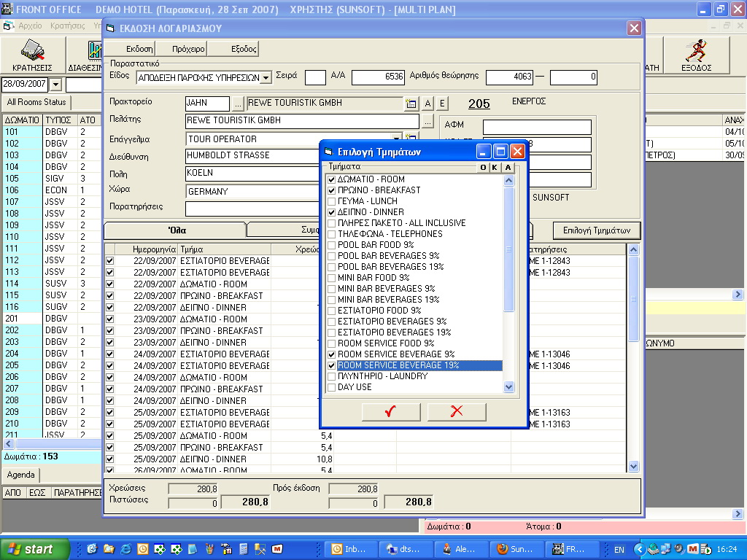Viewport: 747px width, 560px height.
Task: Click ΔΙΑΘΕΣΙΜ availability chart toolbar icon
Action: [x=86, y=55]
